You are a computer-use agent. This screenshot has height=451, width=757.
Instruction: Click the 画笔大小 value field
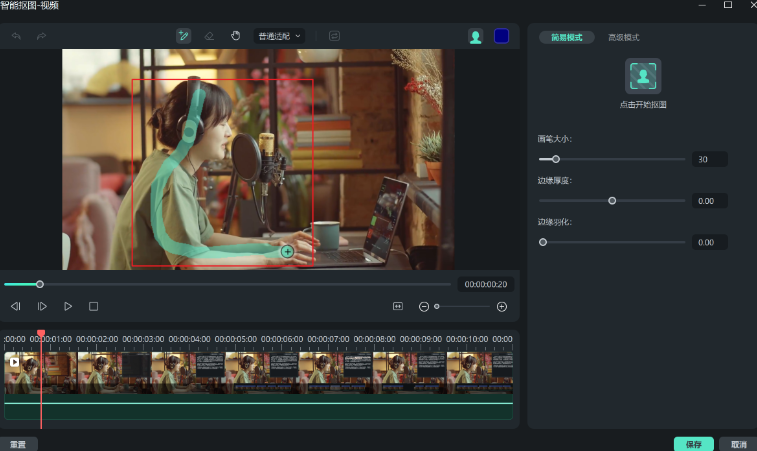coord(709,159)
